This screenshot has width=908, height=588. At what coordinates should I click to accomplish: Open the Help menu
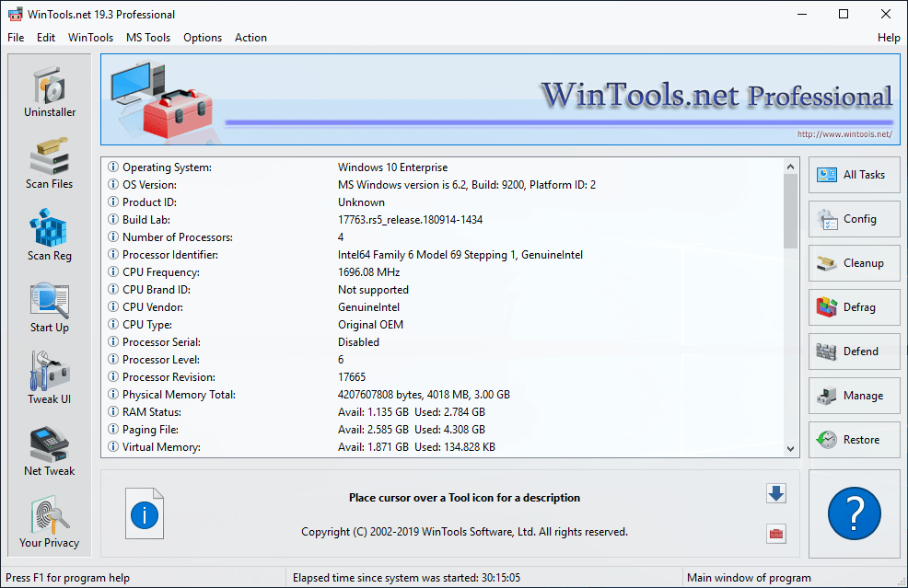pos(889,38)
